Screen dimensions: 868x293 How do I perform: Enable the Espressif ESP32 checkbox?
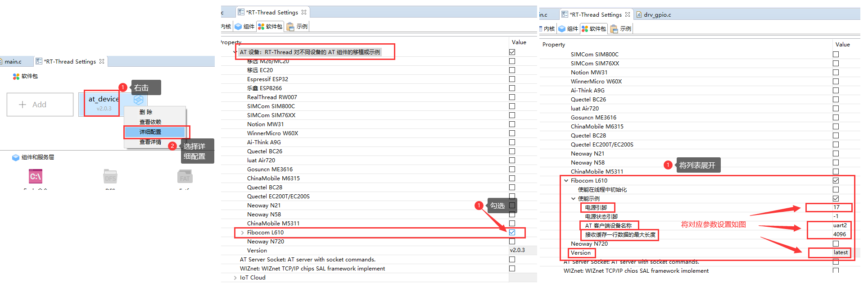click(x=512, y=79)
